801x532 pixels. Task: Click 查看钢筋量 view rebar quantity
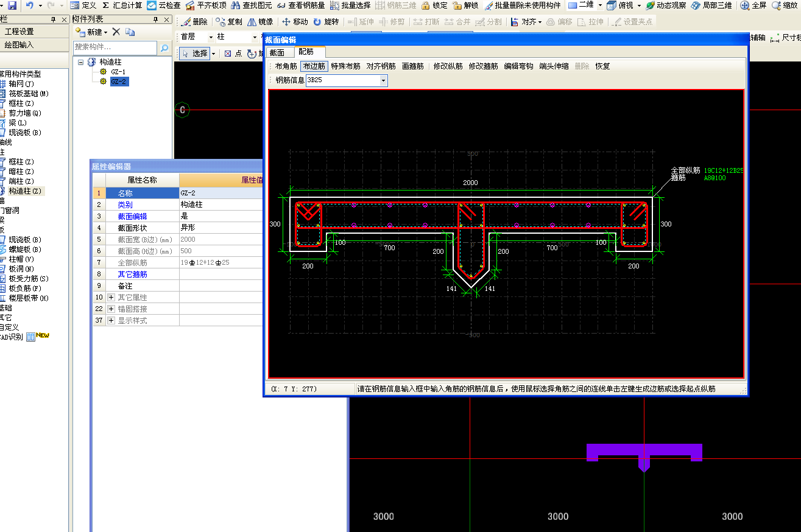point(300,5)
